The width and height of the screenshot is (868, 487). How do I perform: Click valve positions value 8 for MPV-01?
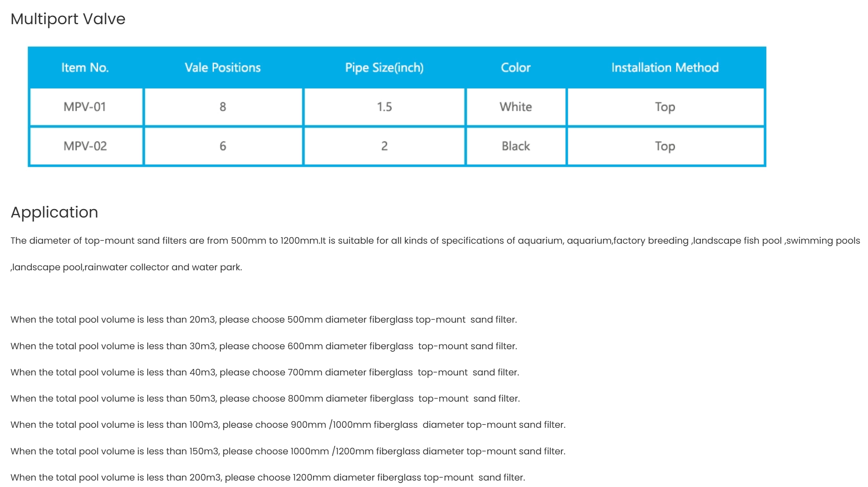223,107
